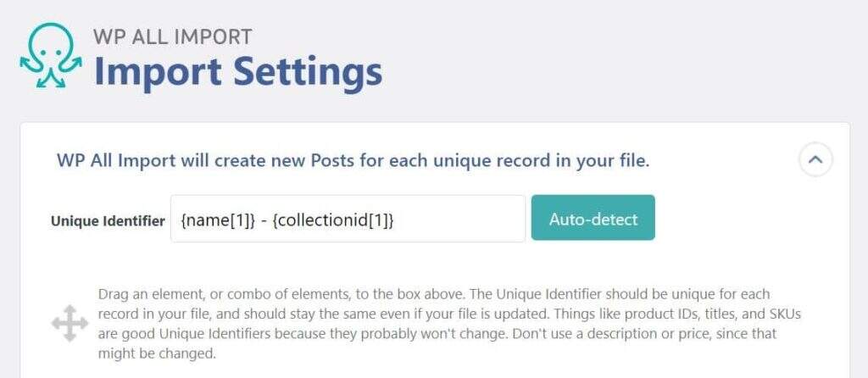The height and width of the screenshot is (378, 868).
Task: Click the WP All Import octopus logo
Action: point(51,55)
